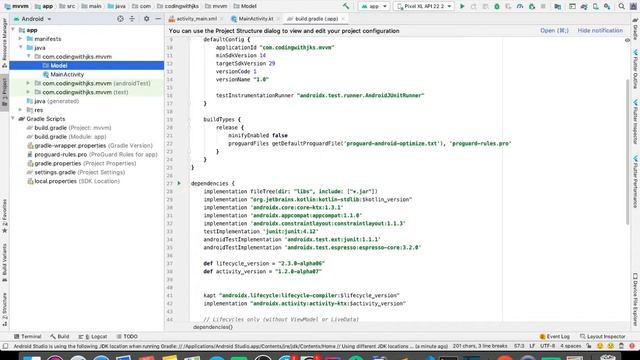Expand com.codingwithjks.mvvm (androidTest) package

(29, 83)
